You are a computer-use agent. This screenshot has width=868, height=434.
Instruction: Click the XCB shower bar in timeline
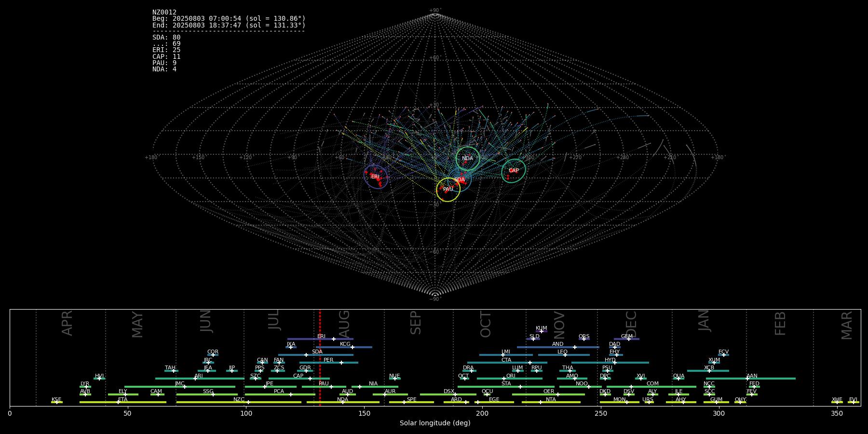(x=708, y=371)
